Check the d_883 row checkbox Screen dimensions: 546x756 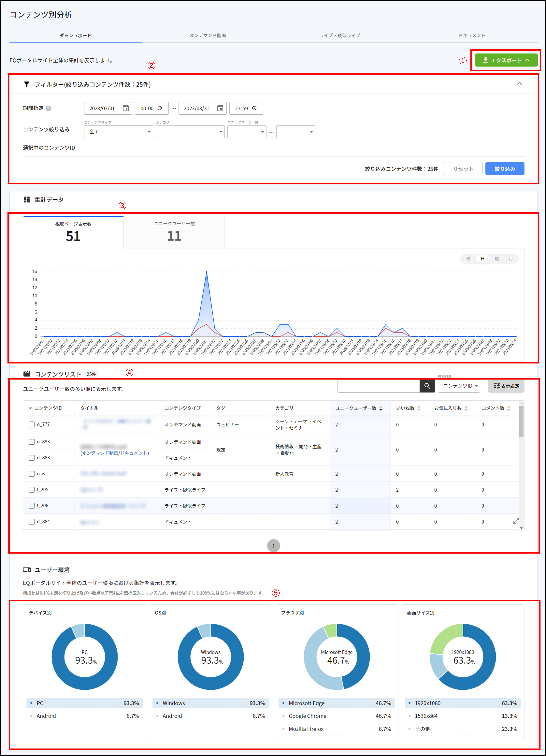coord(32,458)
